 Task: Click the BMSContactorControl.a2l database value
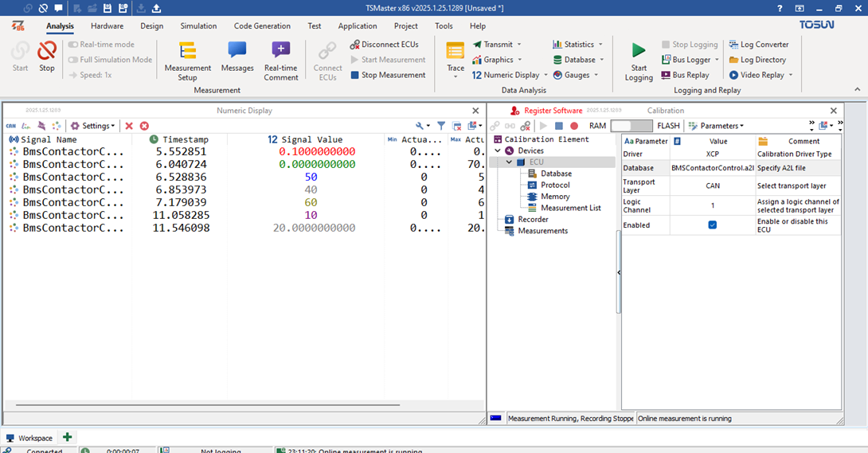pyautogui.click(x=713, y=168)
